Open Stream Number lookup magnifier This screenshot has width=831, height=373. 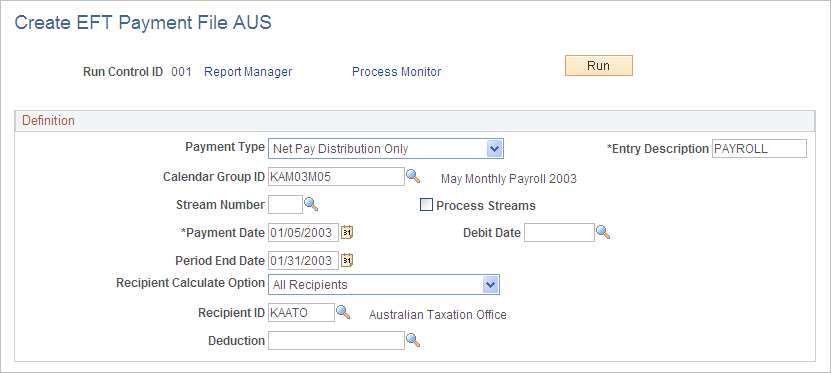click(311, 204)
